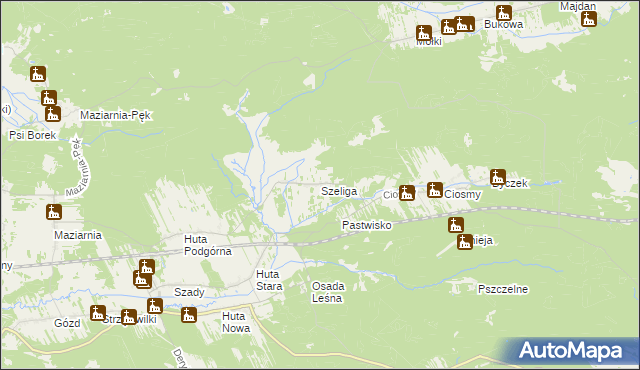Click the church icon left of Huta Nowa
This screenshot has height=370, width=640.
coord(189,315)
